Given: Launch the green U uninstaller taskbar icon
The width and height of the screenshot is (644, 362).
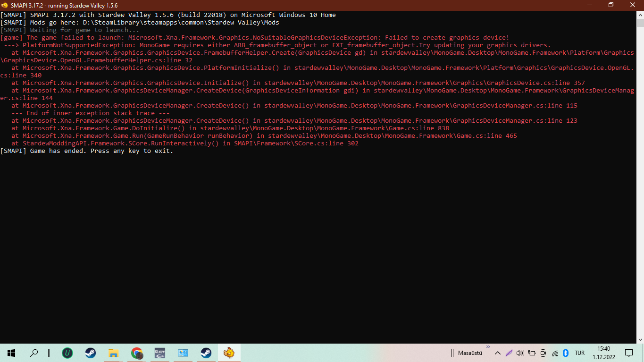Looking at the screenshot, I should (67, 353).
